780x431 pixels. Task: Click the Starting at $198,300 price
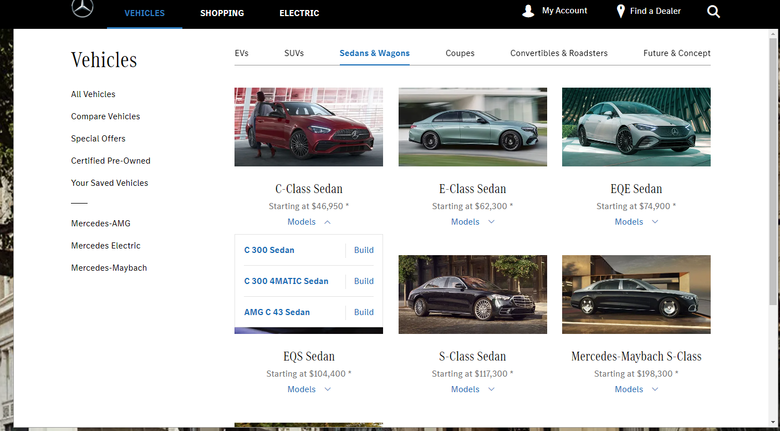[636, 374]
